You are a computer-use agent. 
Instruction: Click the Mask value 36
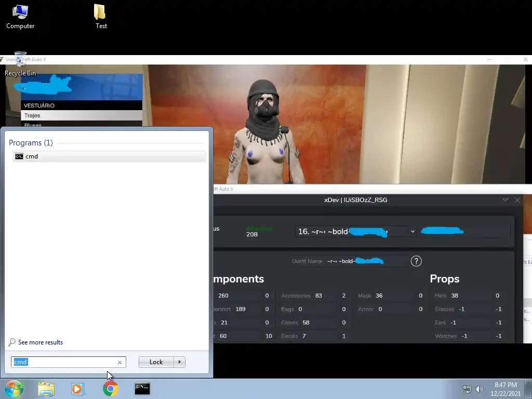coord(379,296)
